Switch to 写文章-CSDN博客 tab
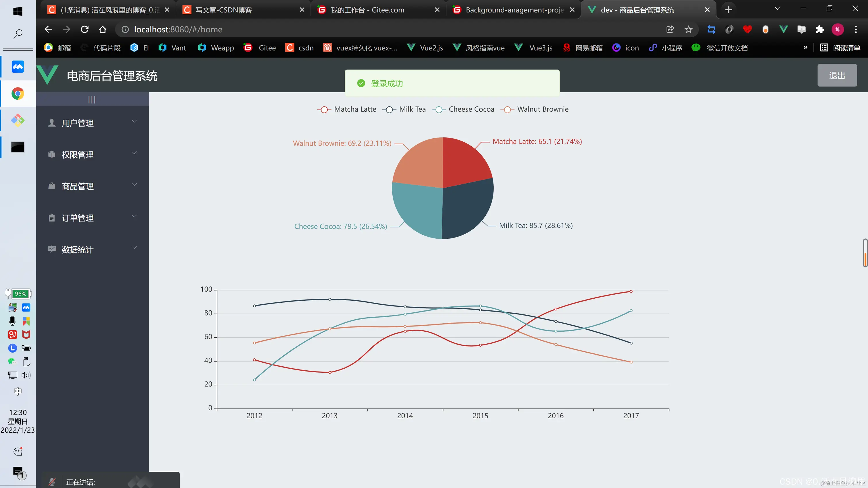868x488 pixels. point(224,10)
